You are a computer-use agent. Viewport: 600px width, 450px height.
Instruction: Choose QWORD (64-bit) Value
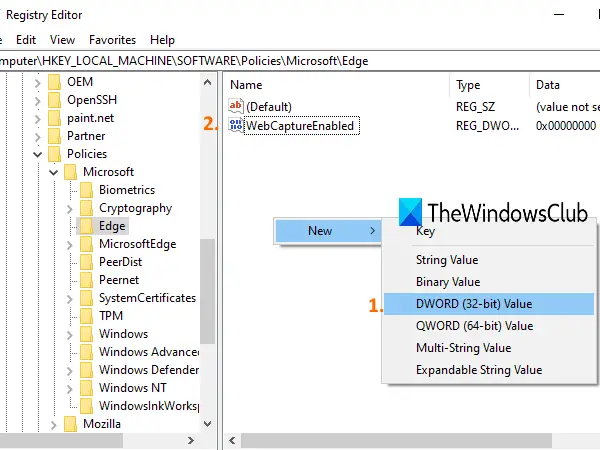point(489,326)
